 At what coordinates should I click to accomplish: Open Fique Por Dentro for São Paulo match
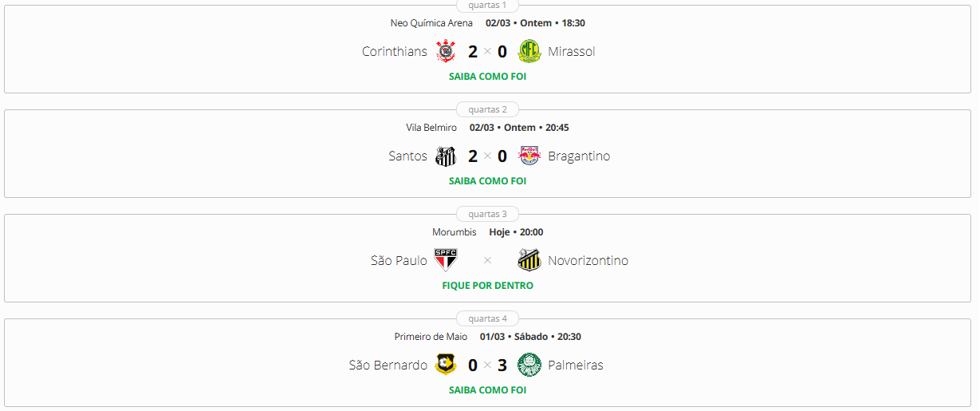487,286
